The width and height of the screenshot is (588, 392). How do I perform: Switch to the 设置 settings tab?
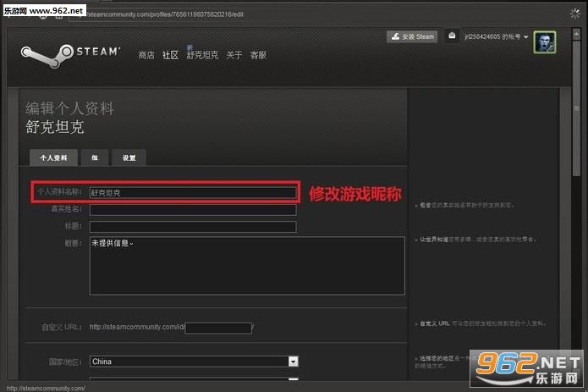click(129, 157)
